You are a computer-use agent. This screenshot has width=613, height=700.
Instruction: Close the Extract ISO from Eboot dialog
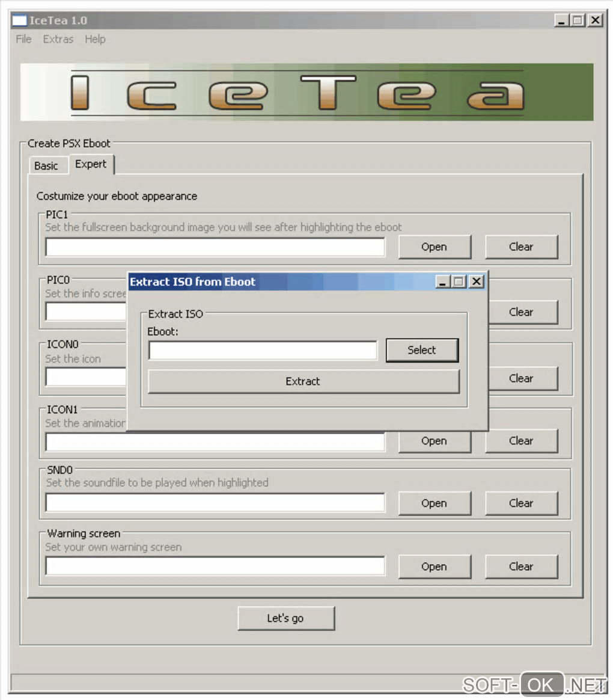pos(477,281)
